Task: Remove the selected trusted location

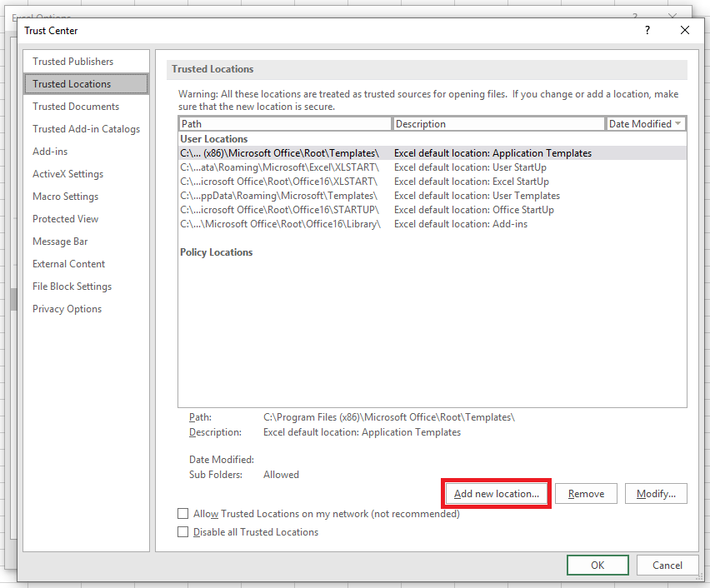Action: click(586, 493)
